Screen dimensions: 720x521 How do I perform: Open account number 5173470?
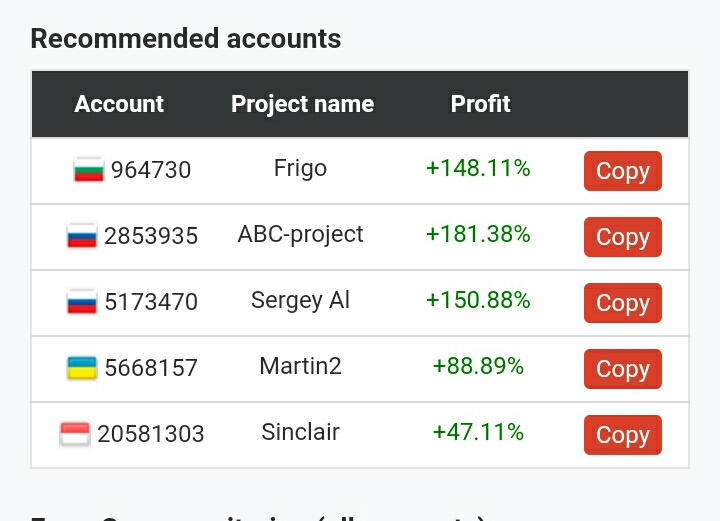(151, 302)
